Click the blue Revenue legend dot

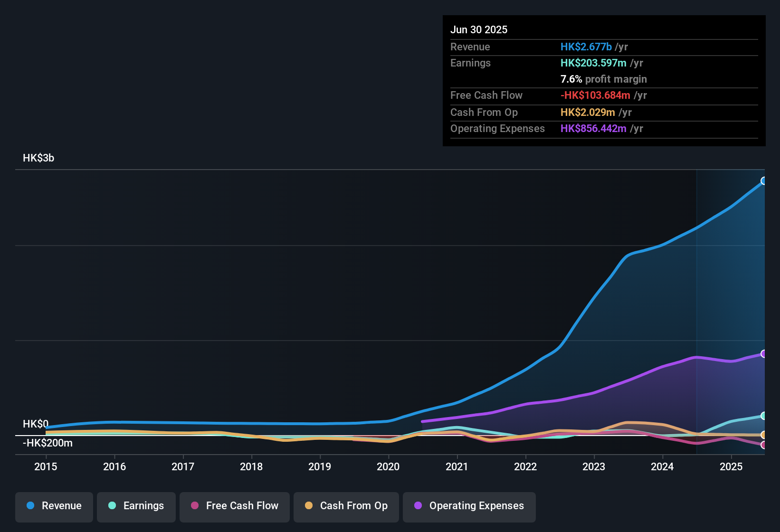coord(30,506)
